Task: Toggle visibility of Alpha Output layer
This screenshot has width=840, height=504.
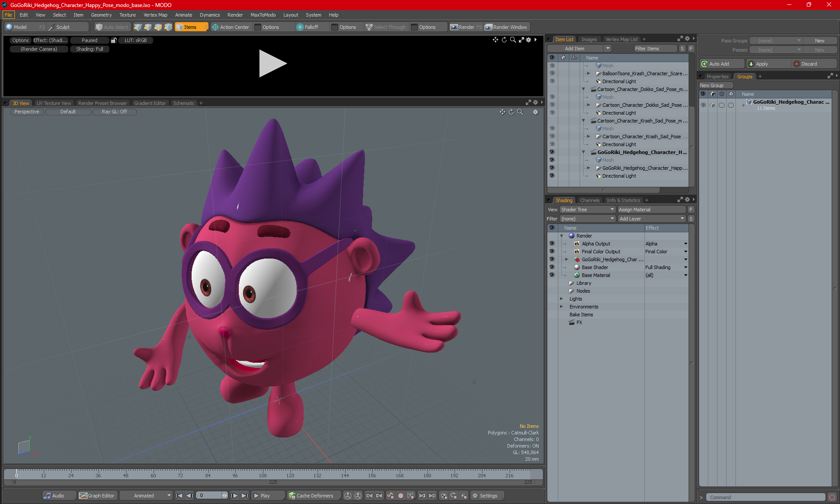Action: [x=552, y=244]
